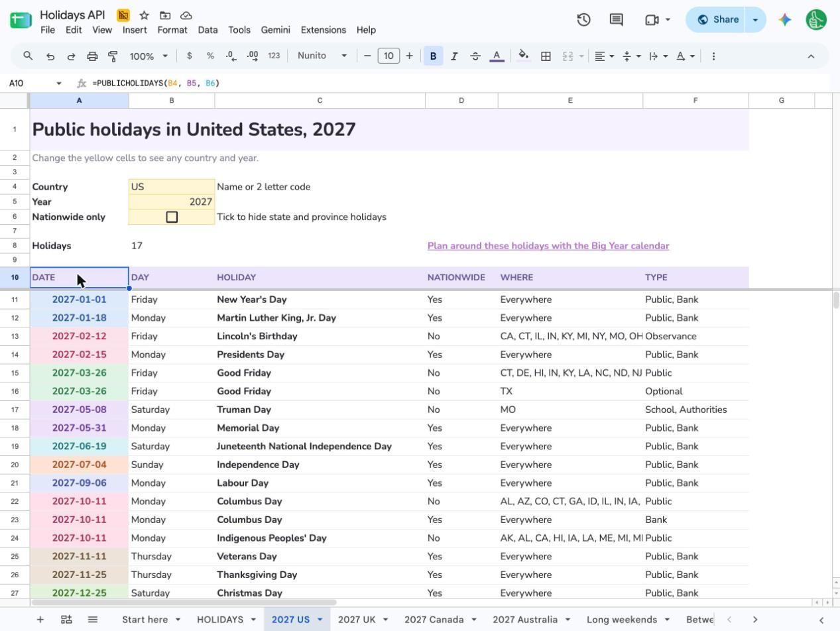Viewport: 840px width, 631px height.
Task: Click the move to folder icon
Action: click(x=165, y=15)
